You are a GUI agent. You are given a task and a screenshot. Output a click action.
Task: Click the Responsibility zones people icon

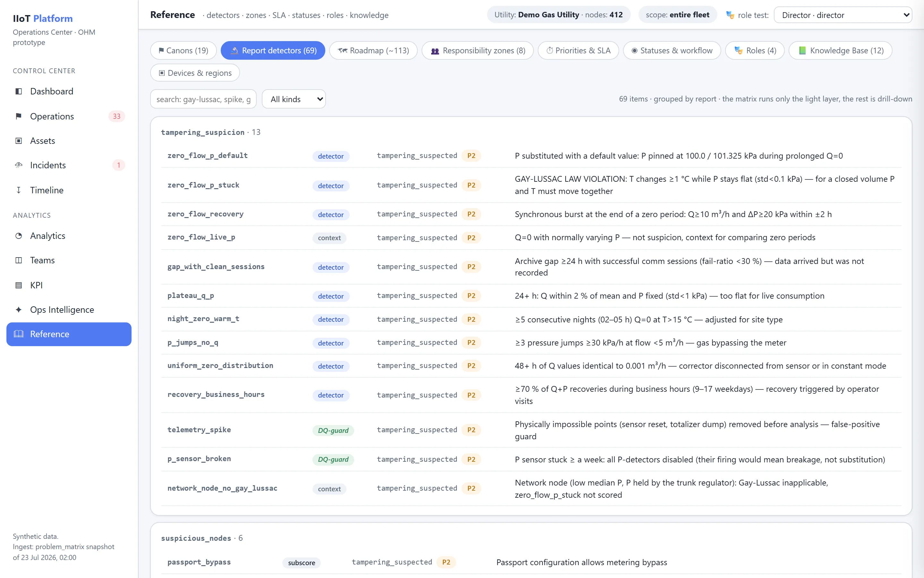(435, 51)
